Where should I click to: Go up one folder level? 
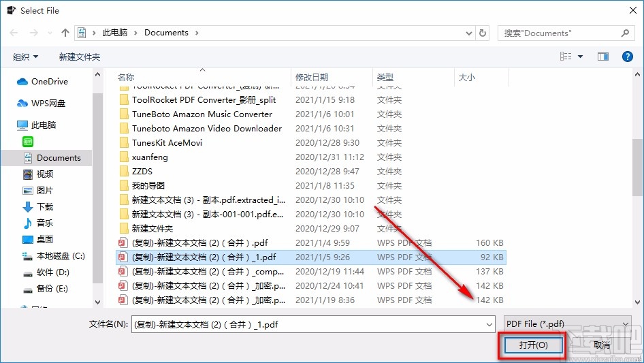(x=65, y=33)
